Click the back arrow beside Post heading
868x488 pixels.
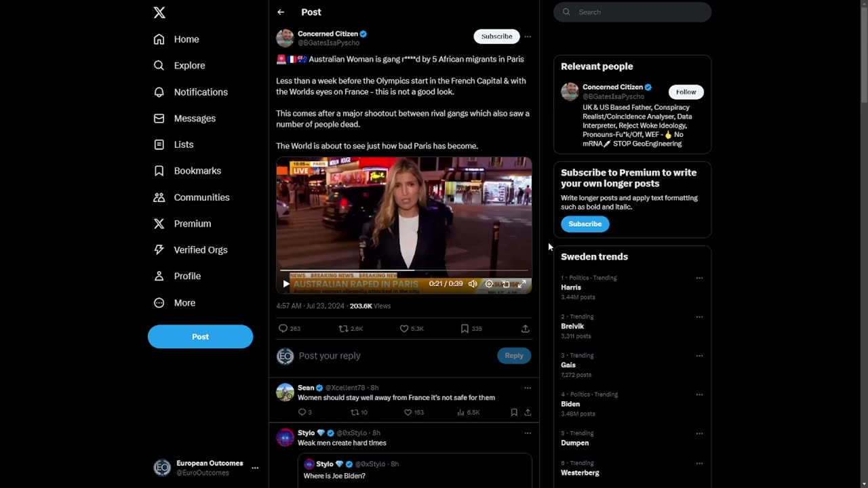(281, 12)
